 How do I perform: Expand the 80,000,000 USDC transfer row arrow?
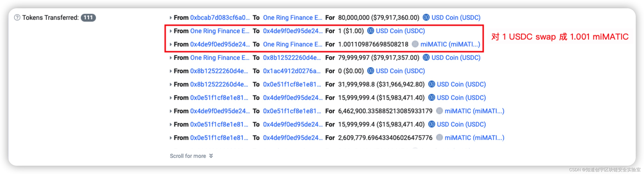point(171,17)
